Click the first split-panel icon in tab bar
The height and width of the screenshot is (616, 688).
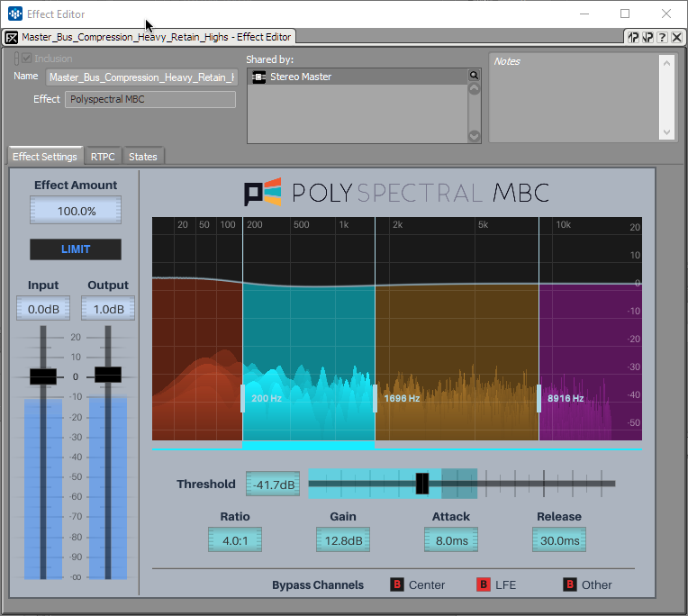click(x=633, y=38)
